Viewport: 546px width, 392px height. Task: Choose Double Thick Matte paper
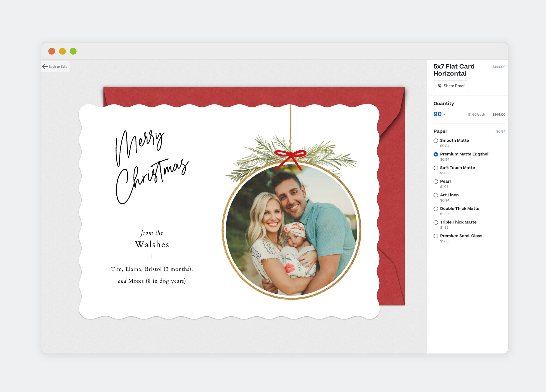[436, 209]
